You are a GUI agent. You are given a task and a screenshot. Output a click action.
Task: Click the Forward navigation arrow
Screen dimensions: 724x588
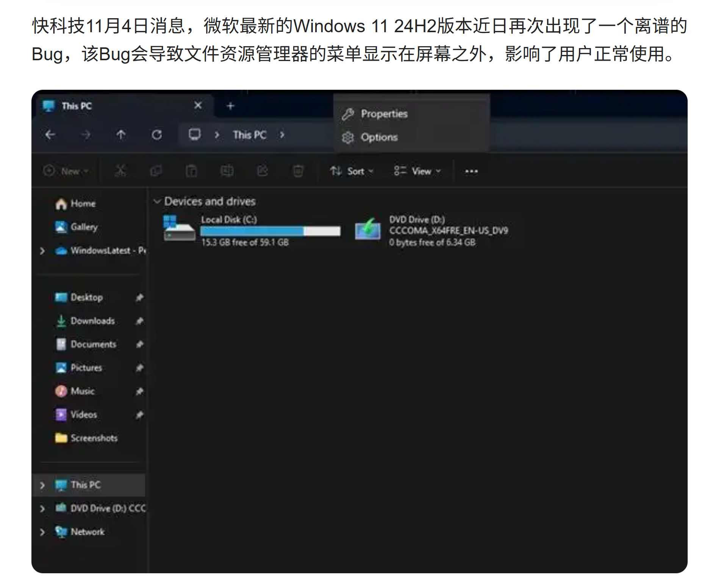(86, 134)
